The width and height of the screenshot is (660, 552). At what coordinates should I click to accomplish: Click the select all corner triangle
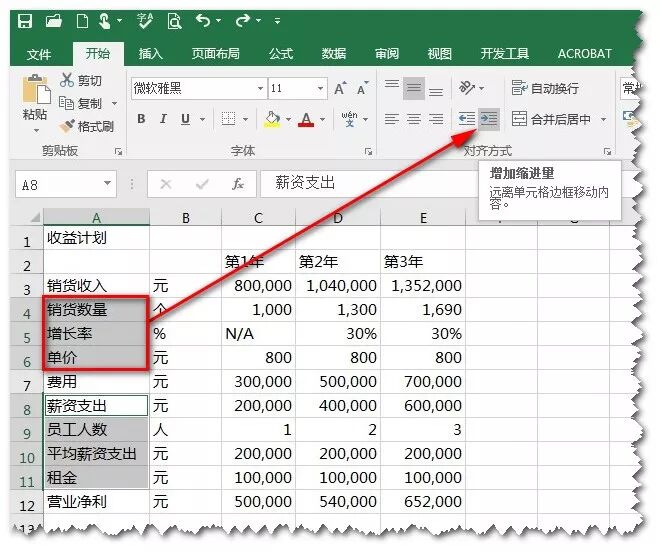coord(35,218)
